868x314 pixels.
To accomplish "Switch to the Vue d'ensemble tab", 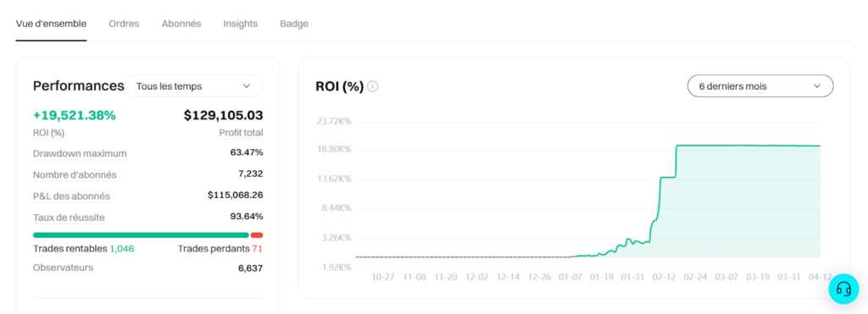I will tap(51, 24).
